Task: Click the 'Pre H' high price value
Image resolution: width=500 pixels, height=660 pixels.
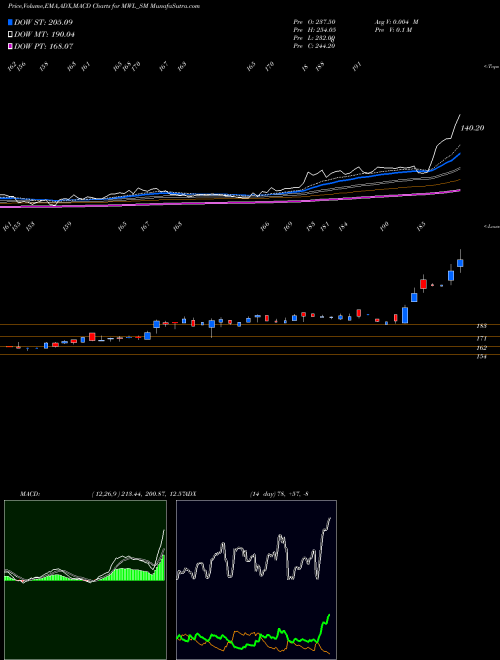Action: coord(314,30)
